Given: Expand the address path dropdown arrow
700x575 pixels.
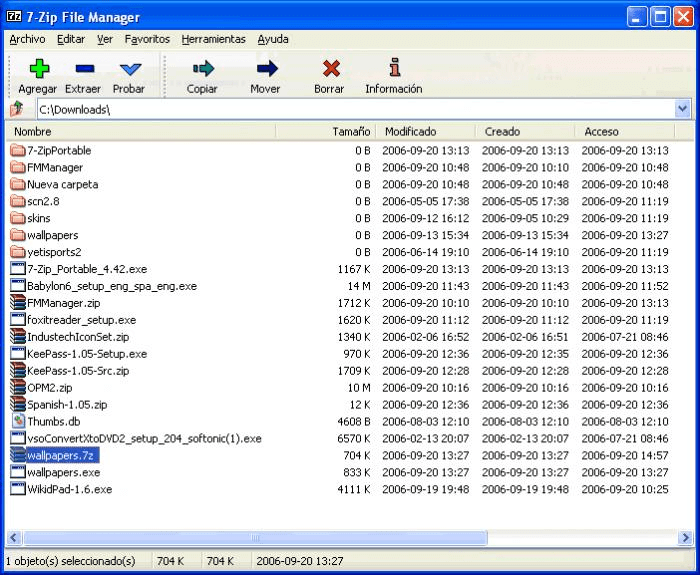Looking at the screenshot, I should 683,109.
